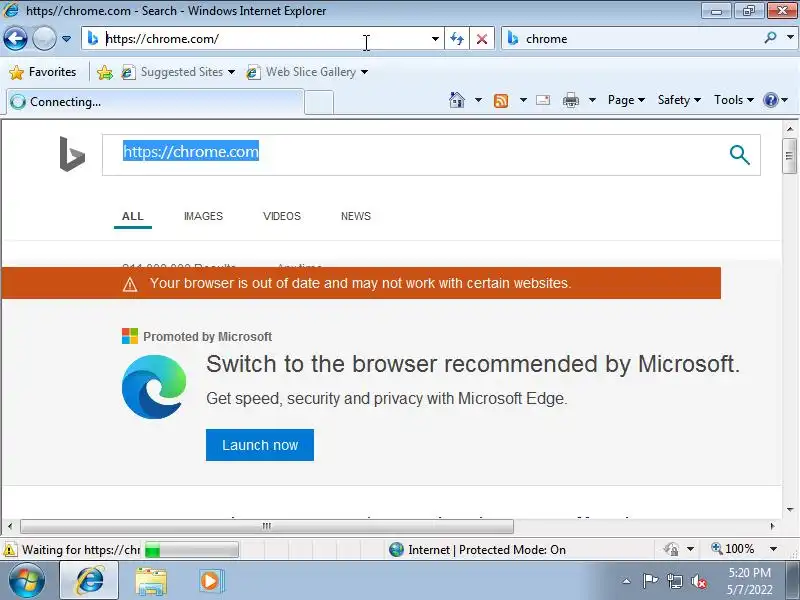Switch to the VIDEOS tab
800x600 pixels.
point(282,216)
